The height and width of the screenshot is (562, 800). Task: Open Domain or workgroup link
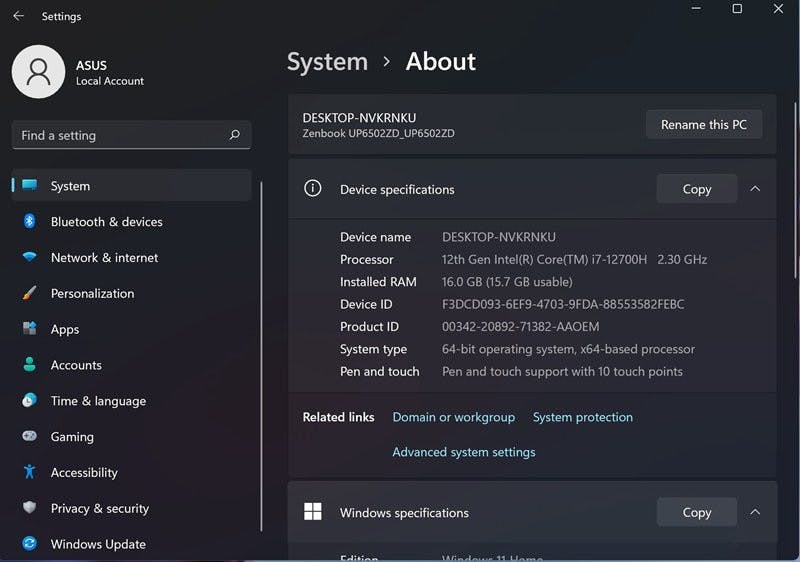[x=454, y=417]
